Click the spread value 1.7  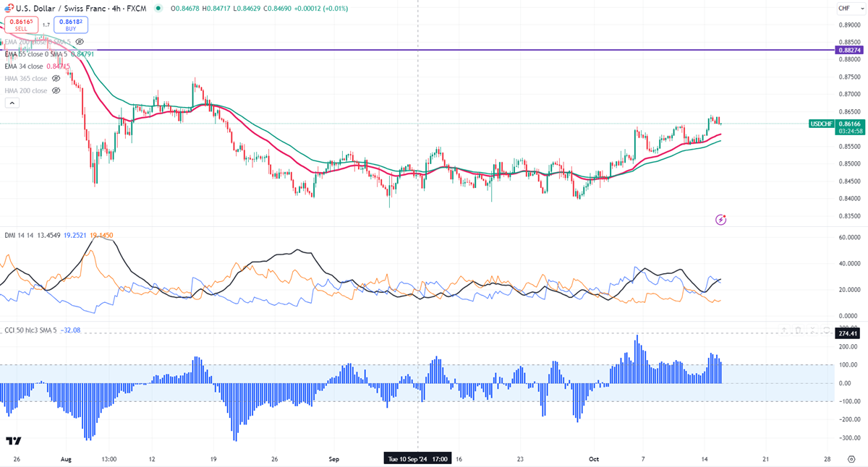click(x=46, y=25)
